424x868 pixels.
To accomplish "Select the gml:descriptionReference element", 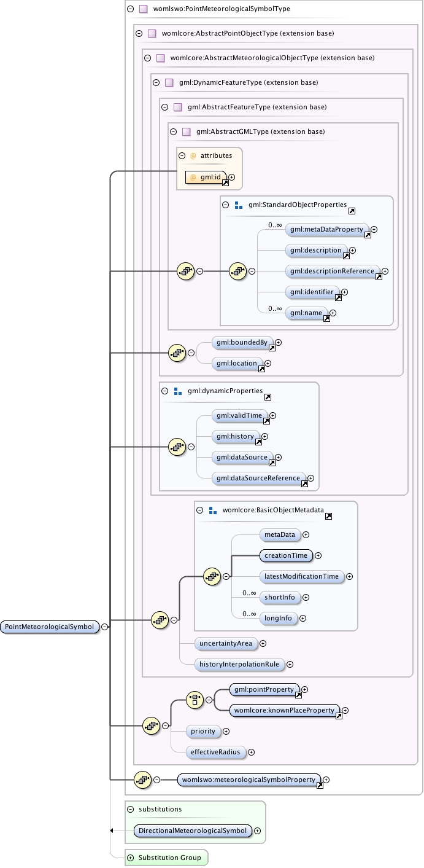I will (x=333, y=272).
